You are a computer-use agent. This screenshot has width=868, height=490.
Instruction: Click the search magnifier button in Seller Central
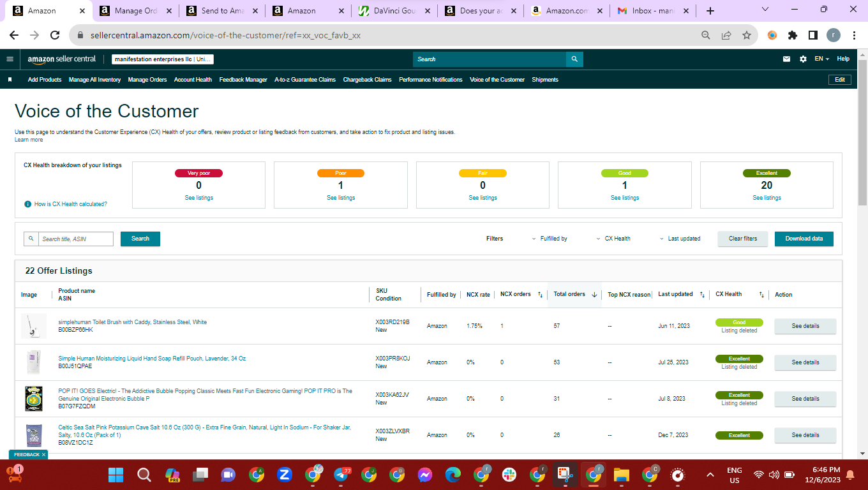574,59
